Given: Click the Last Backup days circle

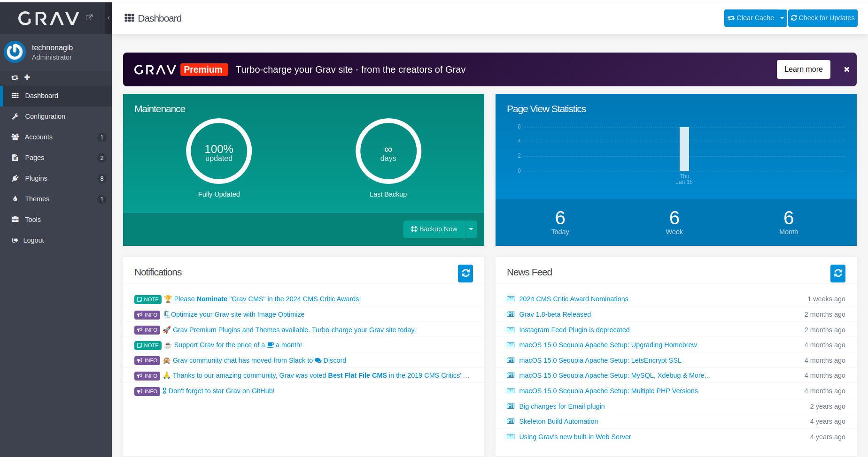Looking at the screenshot, I should (388, 151).
